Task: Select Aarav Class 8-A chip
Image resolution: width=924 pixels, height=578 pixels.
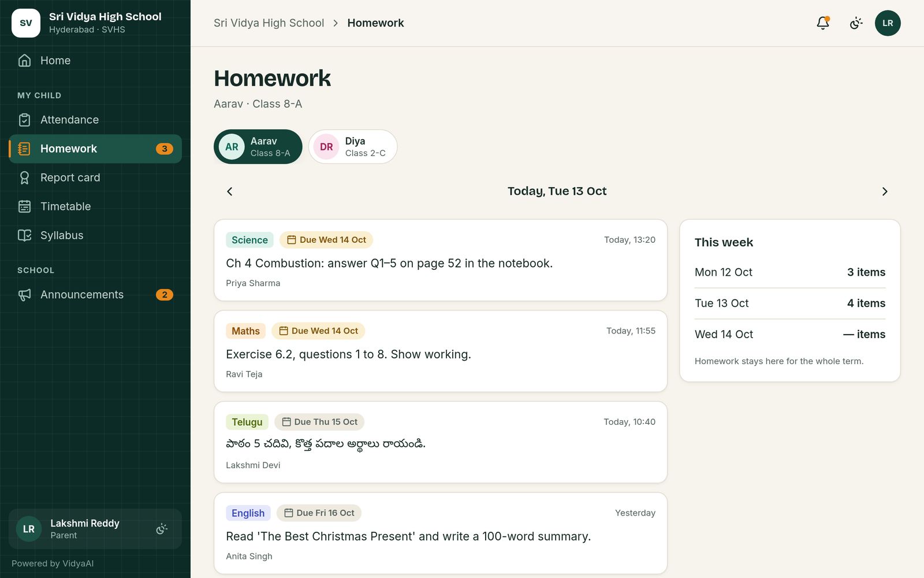Action: click(258, 147)
